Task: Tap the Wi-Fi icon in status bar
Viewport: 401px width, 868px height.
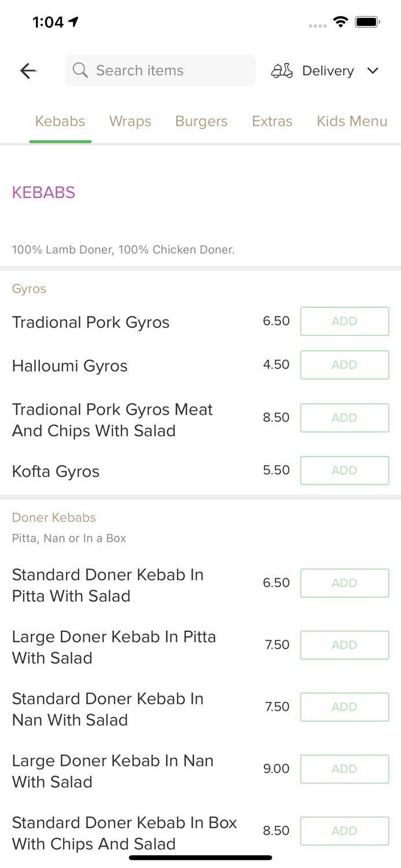Action: pyautogui.click(x=341, y=21)
